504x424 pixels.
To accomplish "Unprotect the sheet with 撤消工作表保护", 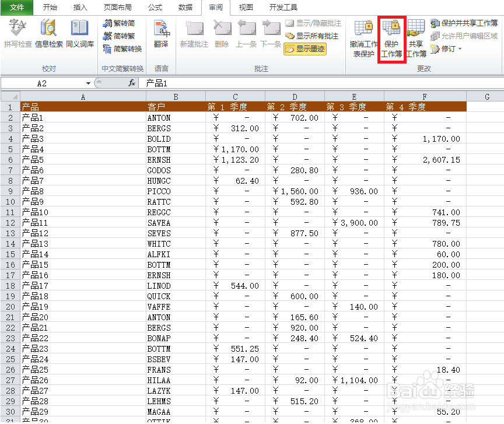I will coord(363,38).
